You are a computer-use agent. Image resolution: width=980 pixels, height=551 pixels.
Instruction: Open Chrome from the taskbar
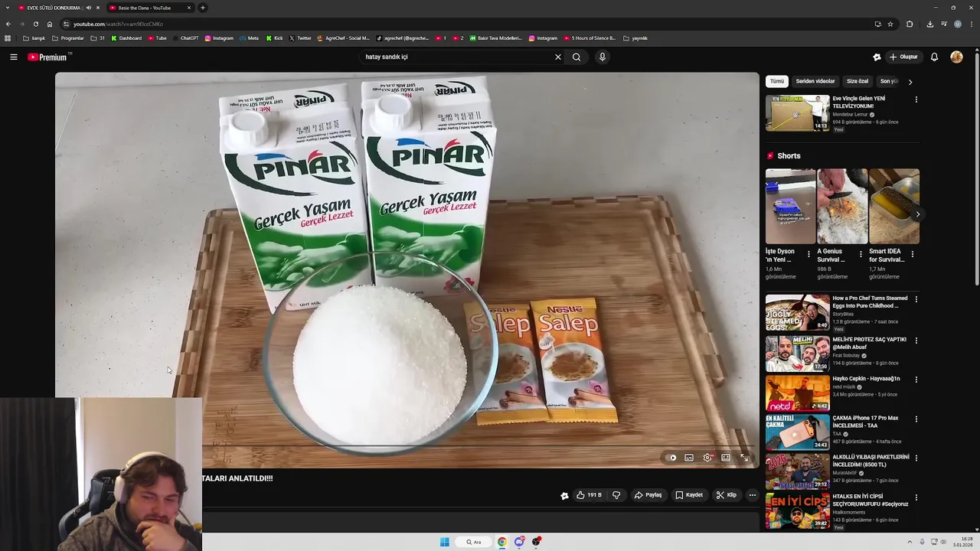[x=502, y=542]
